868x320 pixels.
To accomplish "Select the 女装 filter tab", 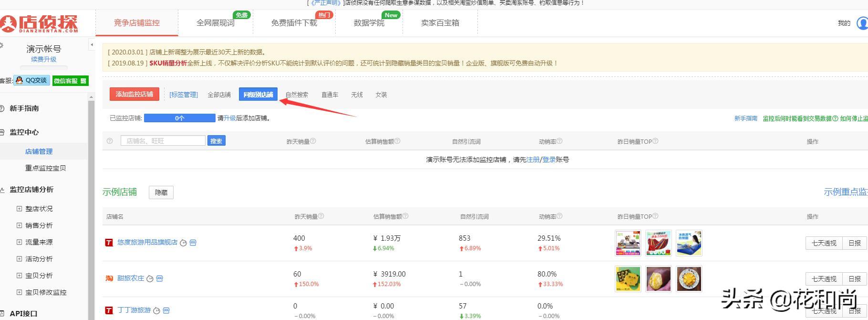I will 381,95.
